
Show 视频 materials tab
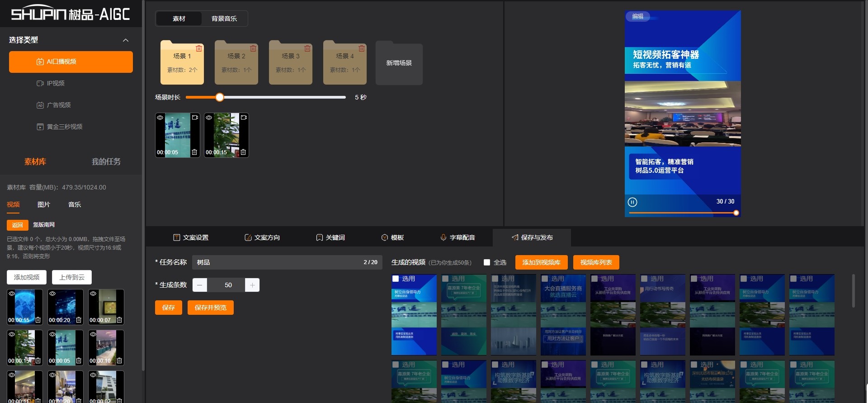point(13,204)
